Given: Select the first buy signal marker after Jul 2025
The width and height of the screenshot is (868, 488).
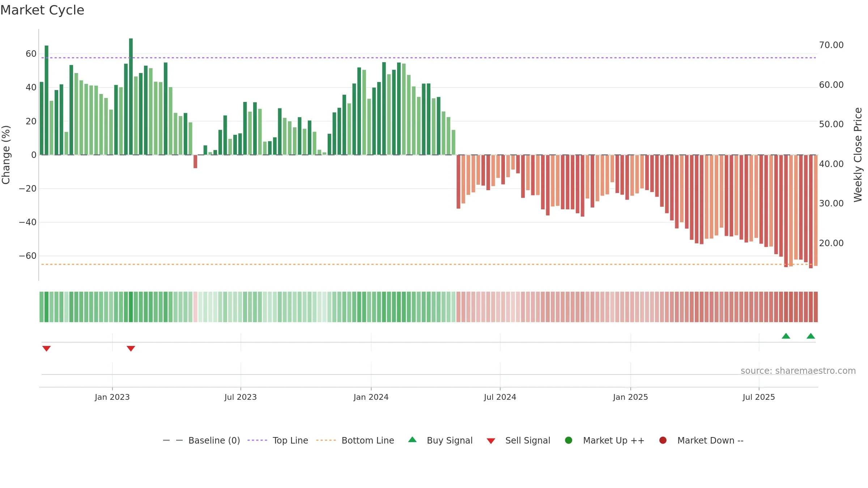Looking at the screenshot, I should coord(786,336).
